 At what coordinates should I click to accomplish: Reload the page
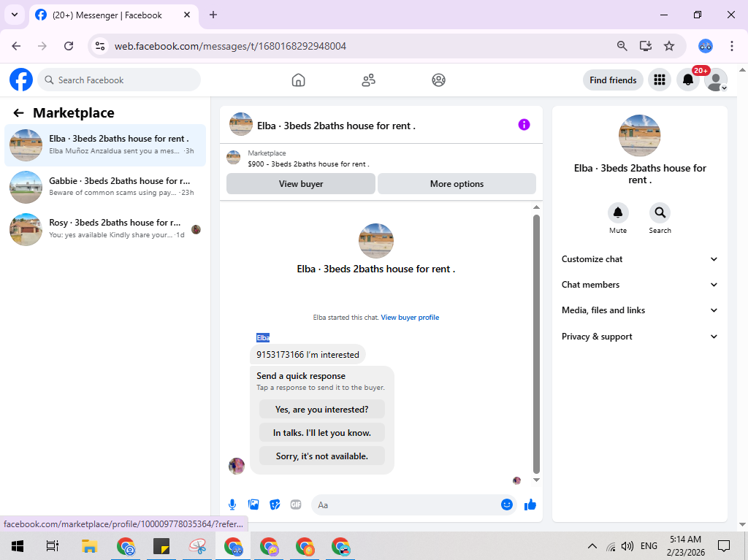69,46
